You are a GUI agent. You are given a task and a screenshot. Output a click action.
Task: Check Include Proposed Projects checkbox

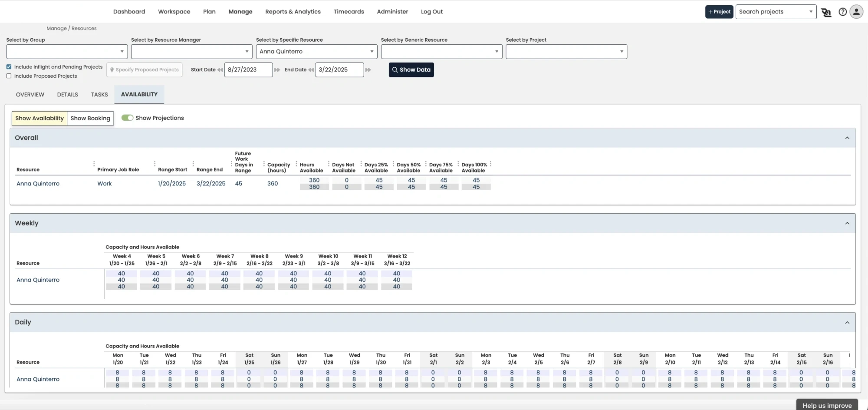[9, 76]
